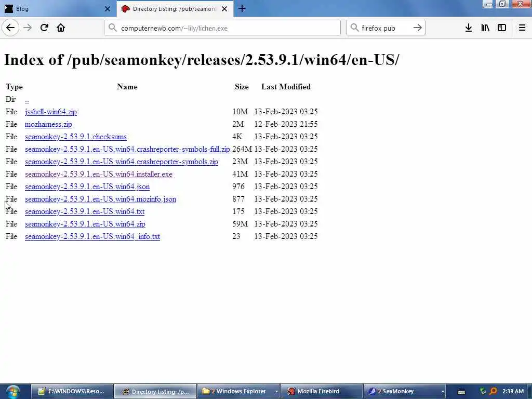Click the forward navigation arrow

[28, 28]
